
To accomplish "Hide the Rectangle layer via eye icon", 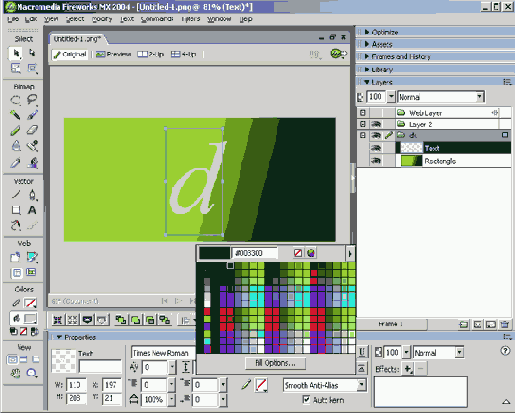I will pos(376,161).
